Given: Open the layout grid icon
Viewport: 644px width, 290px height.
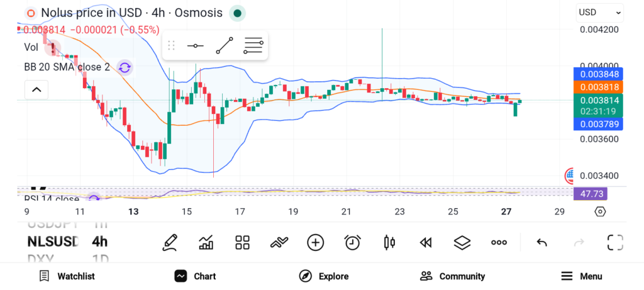Looking at the screenshot, I should point(242,242).
